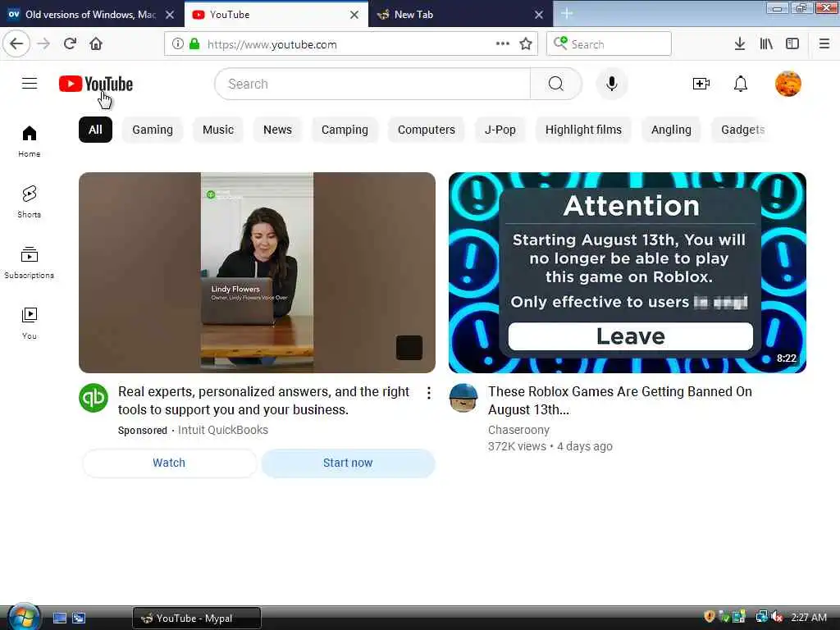Click the muted volume tray icon
Viewport: 840px width, 630px height.
pyautogui.click(x=776, y=618)
